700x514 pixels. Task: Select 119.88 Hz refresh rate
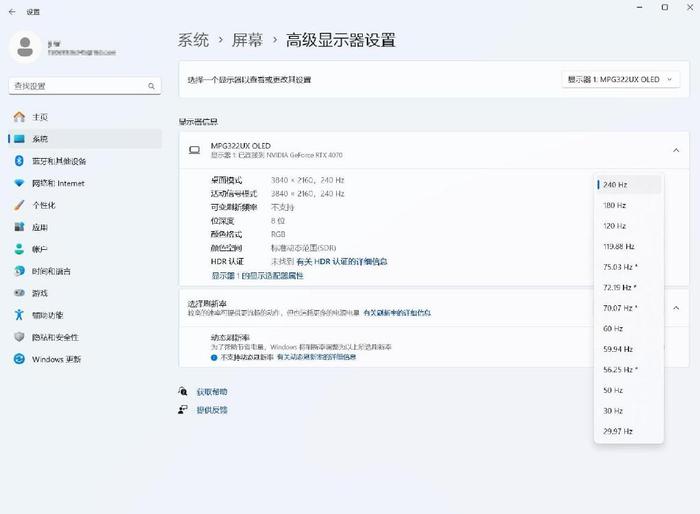tap(629, 246)
